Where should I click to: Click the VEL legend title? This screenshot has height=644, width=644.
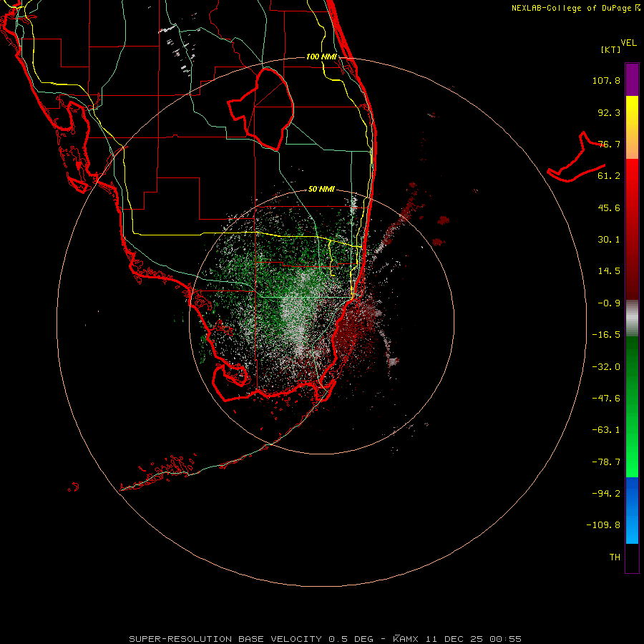point(628,43)
